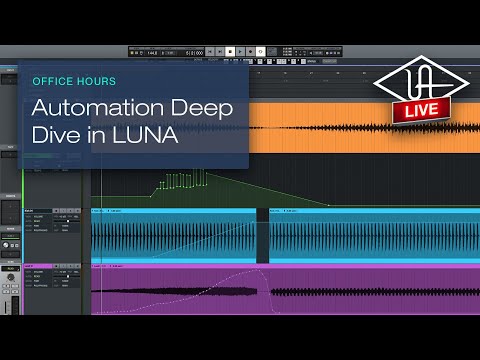Select the second blue audio clip
480x360 pixels.
(374, 236)
